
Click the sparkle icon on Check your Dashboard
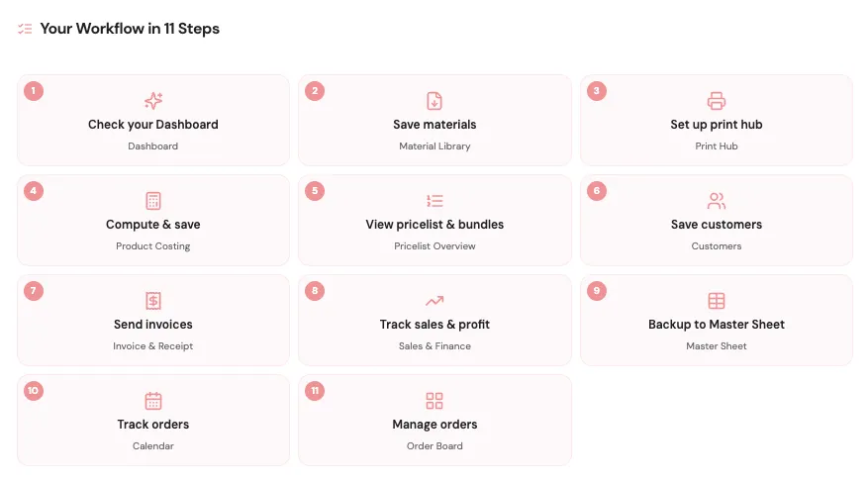tap(153, 101)
